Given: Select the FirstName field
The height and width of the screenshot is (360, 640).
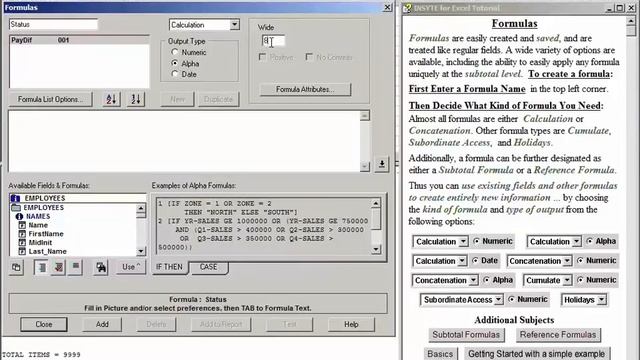Looking at the screenshot, I should (46, 234).
